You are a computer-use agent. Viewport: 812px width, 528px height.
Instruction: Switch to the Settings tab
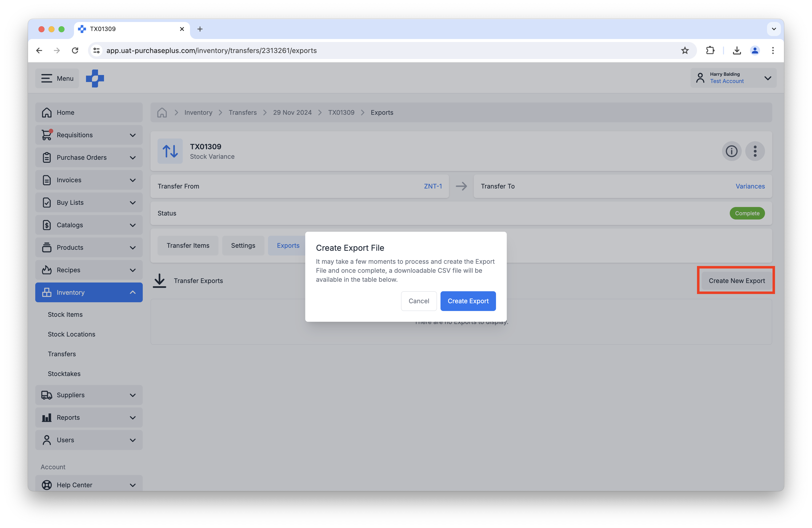point(243,245)
